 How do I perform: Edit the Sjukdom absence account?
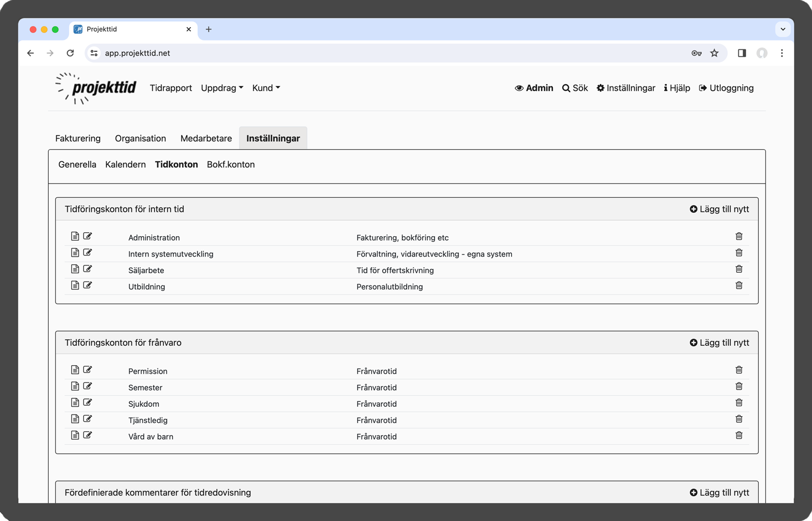coord(88,403)
